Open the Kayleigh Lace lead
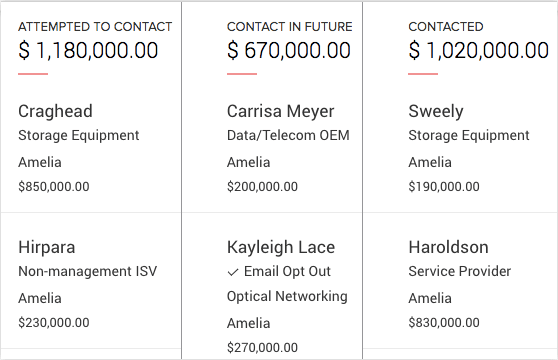The height and width of the screenshot is (360, 558). pyautogui.click(x=281, y=247)
